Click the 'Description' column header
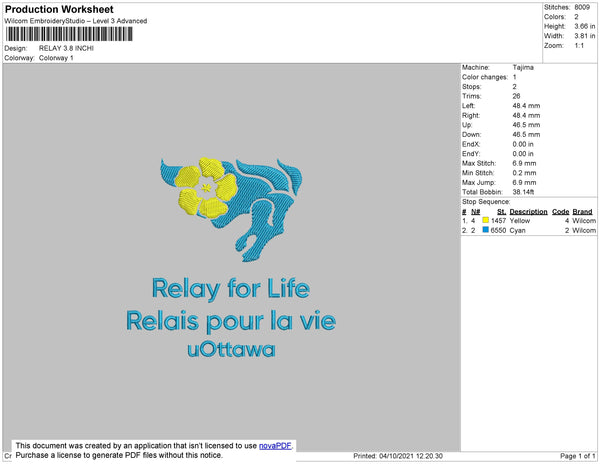 click(x=528, y=212)
